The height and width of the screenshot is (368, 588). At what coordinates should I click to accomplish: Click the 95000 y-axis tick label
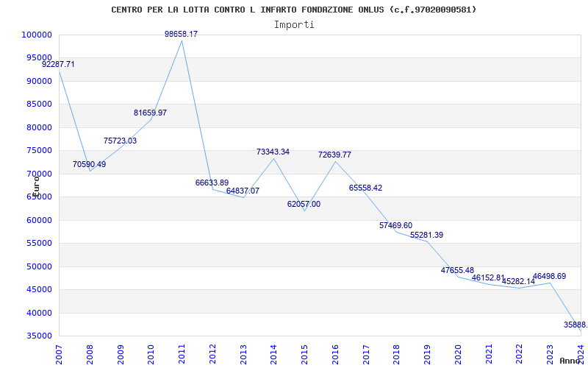point(39,58)
